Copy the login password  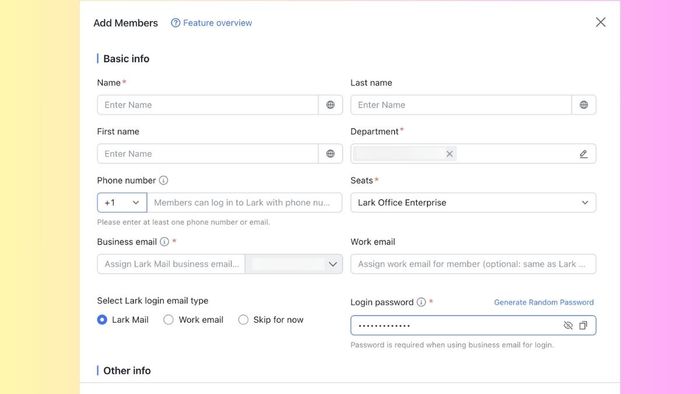(x=583, y=325)
